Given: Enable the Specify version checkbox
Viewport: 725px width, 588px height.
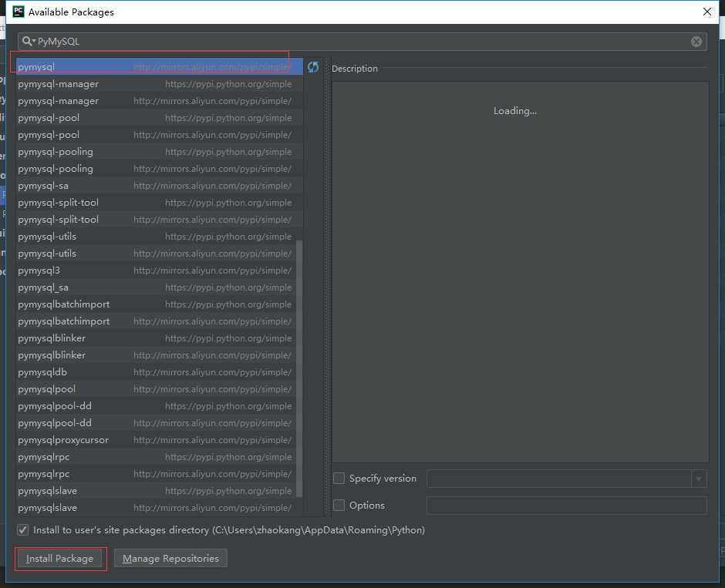Looking at the screenshot, I should tap(339, 479).
